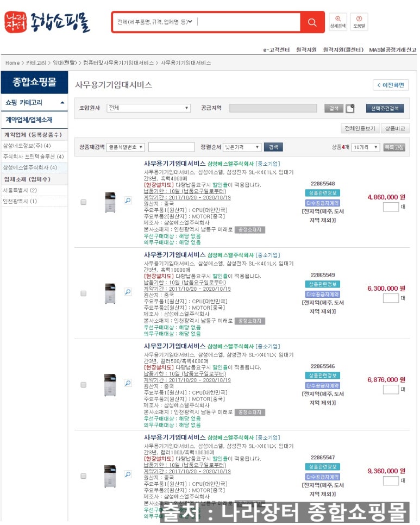Collapse the 쇼핑 카테고리 section
420x525 pixels.
(x=62, y=103)
